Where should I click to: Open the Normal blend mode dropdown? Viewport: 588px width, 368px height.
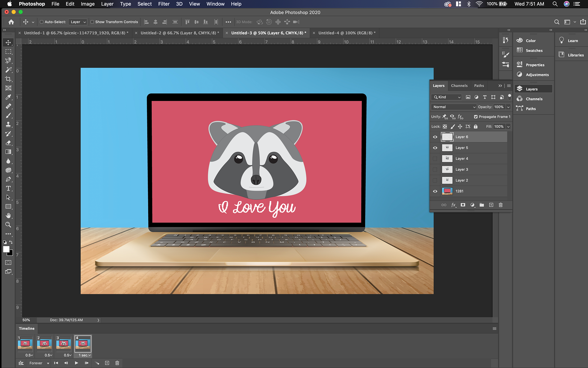point(454,107)
